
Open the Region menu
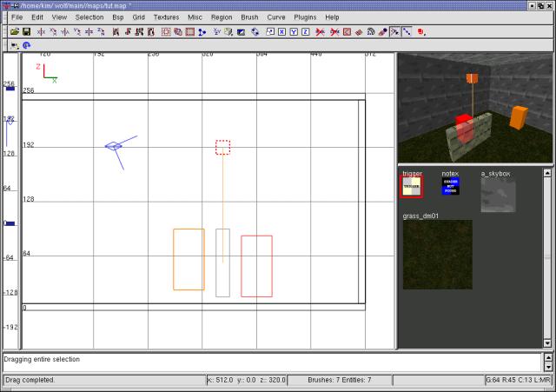tap(222, 17)
